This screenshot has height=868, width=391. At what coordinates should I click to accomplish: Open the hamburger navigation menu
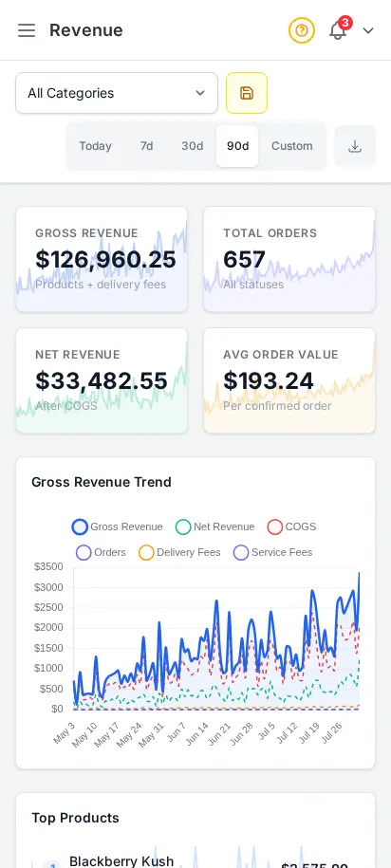[26, 30]
